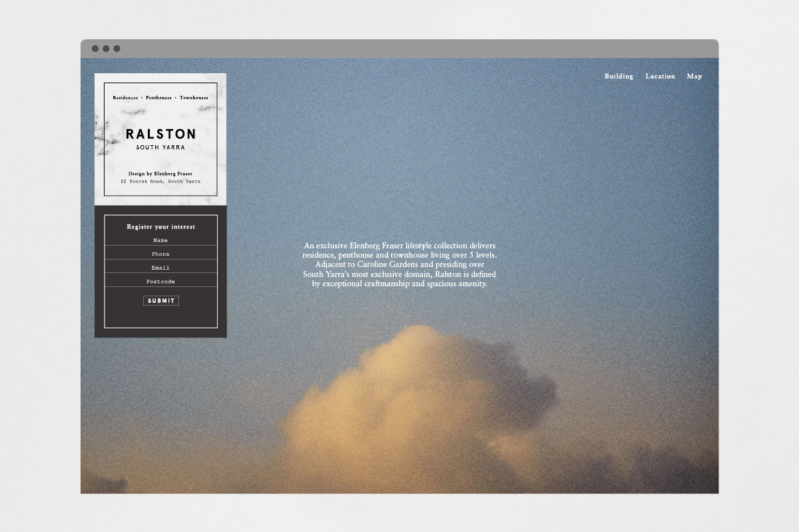Click the 22 Toorak Road address

160,181
